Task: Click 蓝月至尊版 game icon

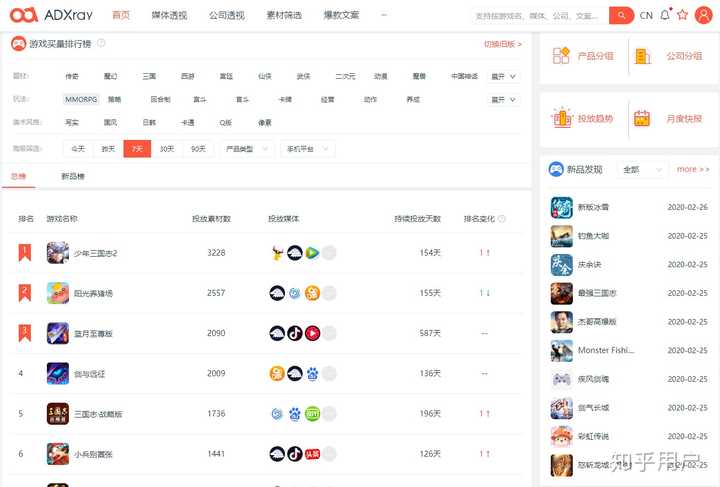Action: (58, 333)
